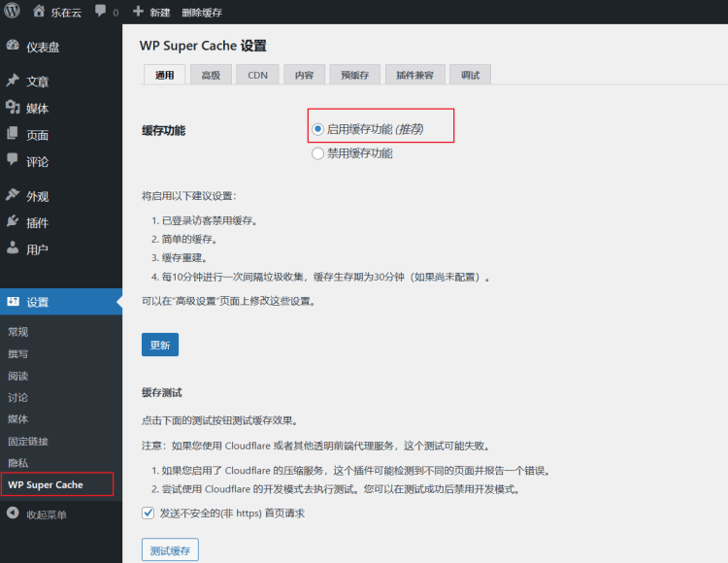Viewport: 728px width, 563px height.
Task: Click the 评论 comment icon in sidebar
Action: 13,159
